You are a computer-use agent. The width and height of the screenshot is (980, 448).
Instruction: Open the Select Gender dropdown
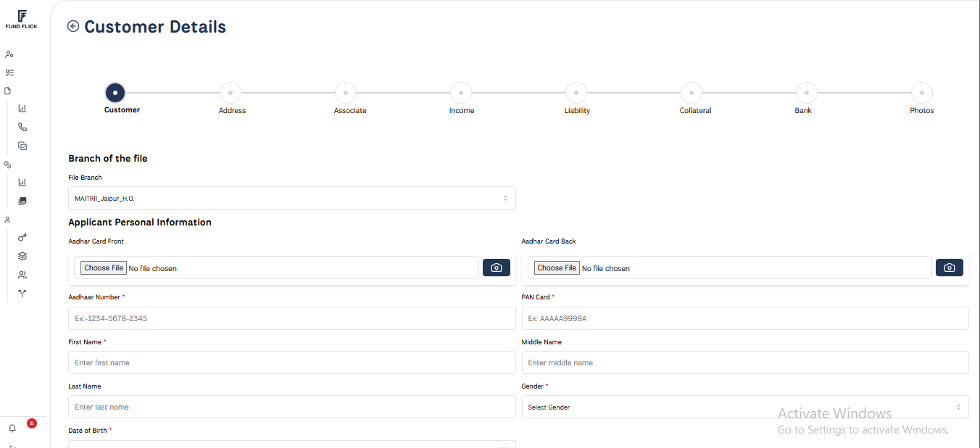(745, 407)
